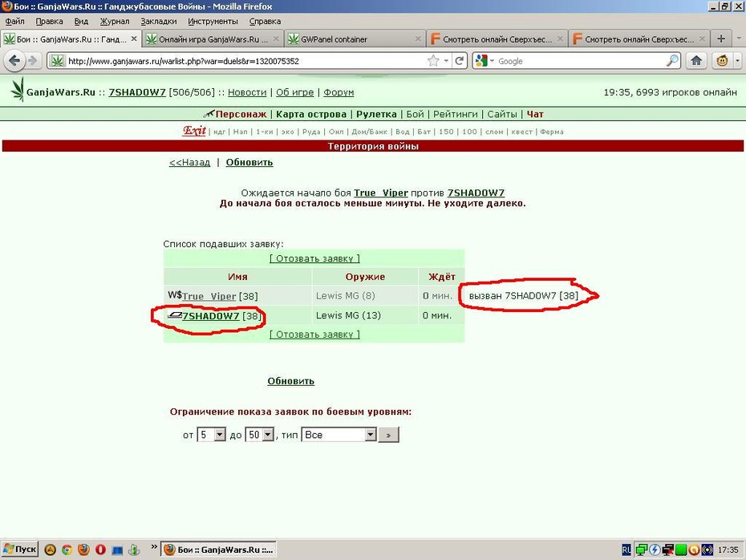Viewport: 746px width, 560px height.
Task: Click the Персонаж navigation link
Action: point(241,114)
